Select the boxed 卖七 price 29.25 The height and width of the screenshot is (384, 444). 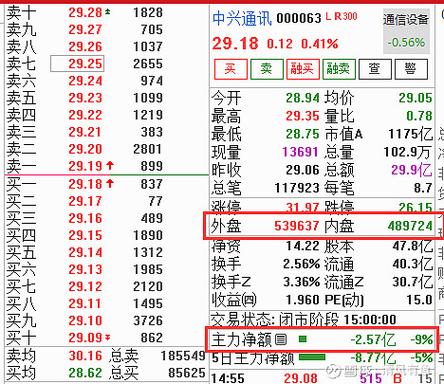click(x=77, y=64)
